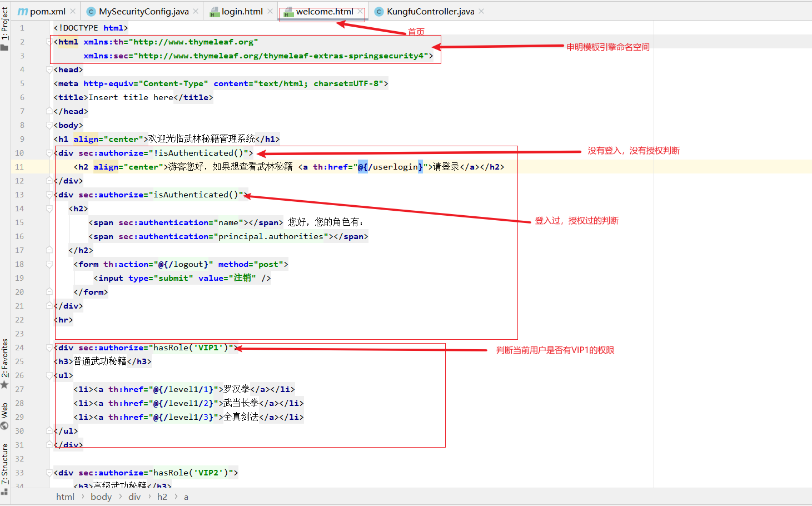Click line number 1 in the gutter

pyautogui.click(x=22, y=28)
